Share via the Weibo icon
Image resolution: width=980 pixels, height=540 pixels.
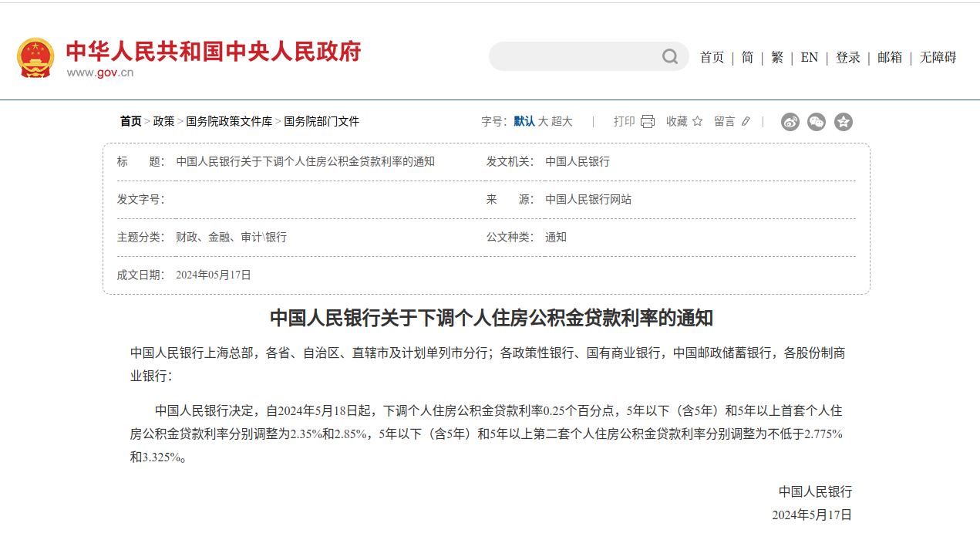(x=790, y=121)
